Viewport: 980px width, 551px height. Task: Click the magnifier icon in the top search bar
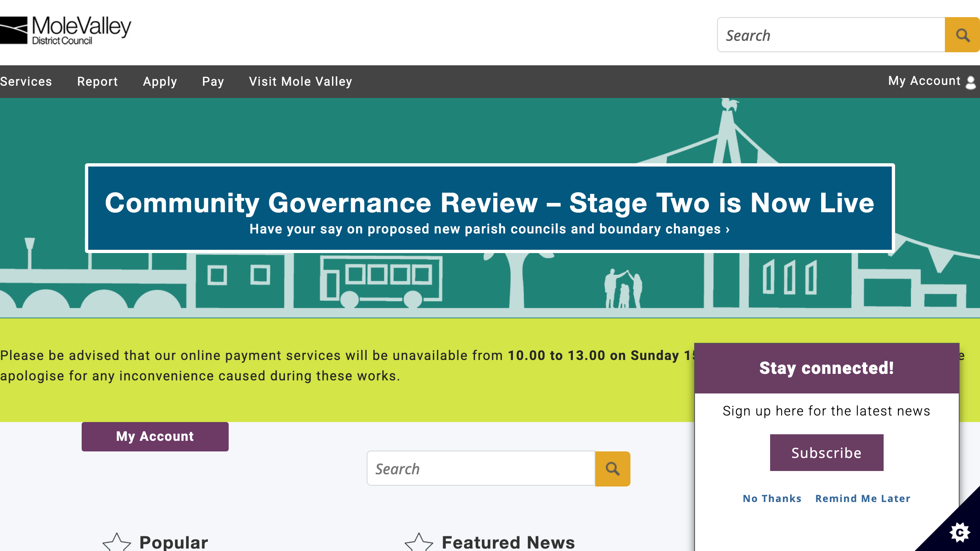pyautogui.click(x=962, y=35)
